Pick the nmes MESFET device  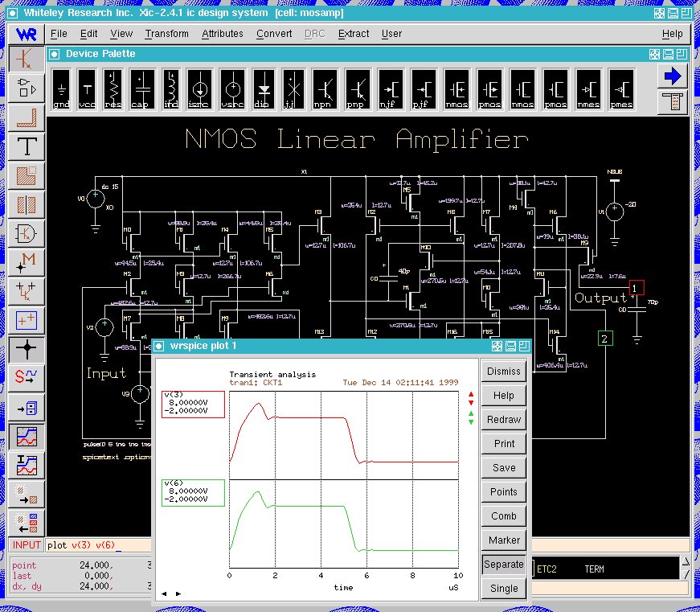pyautogui.click(x=588, y=89)
